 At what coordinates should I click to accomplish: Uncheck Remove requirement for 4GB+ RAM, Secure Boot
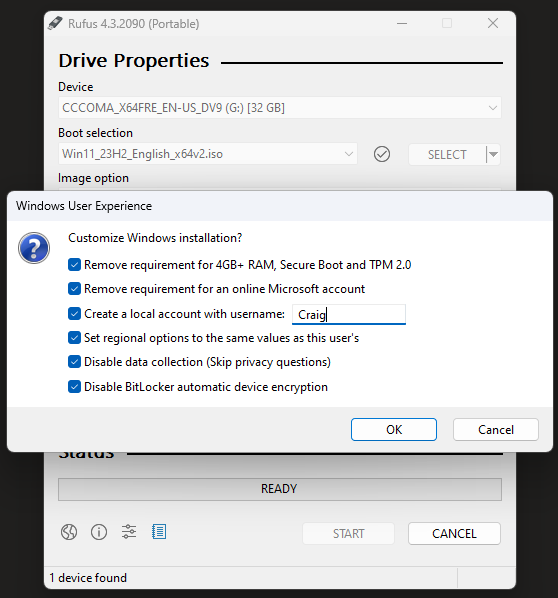click(x=74, y=265)
